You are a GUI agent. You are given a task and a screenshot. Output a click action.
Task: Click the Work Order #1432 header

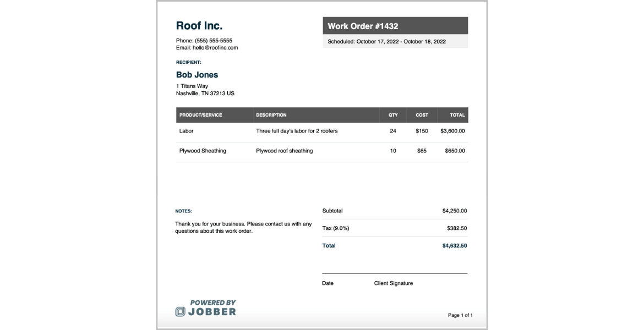363,26
